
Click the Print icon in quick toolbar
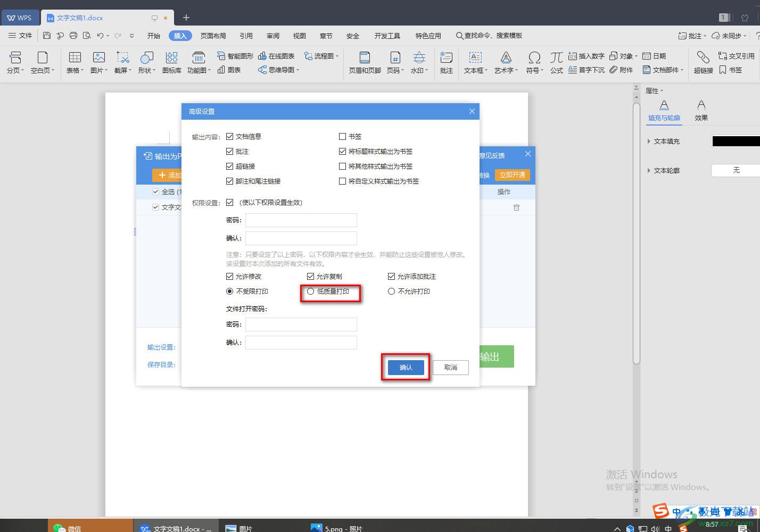pos(73,36)
